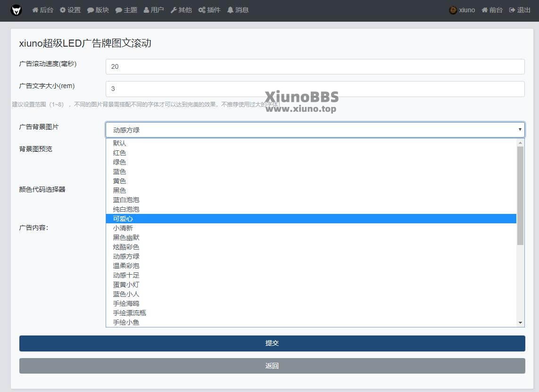Click the 广告滚动速度 input field

(x=315, y=66)
